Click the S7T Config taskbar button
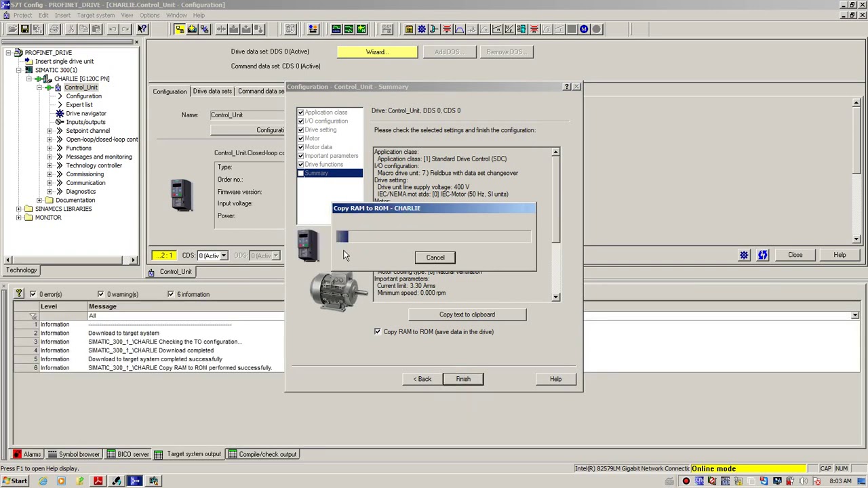 click(x=135, y=481)
